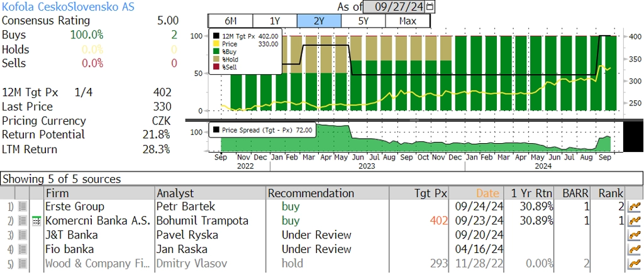Select Fio banka firm row

tap(69, 249)
